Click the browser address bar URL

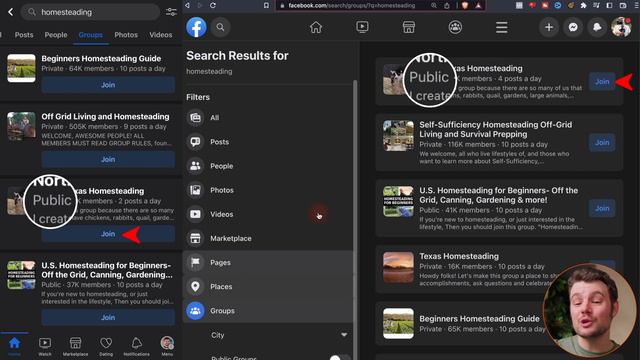(x=351, y=5)
